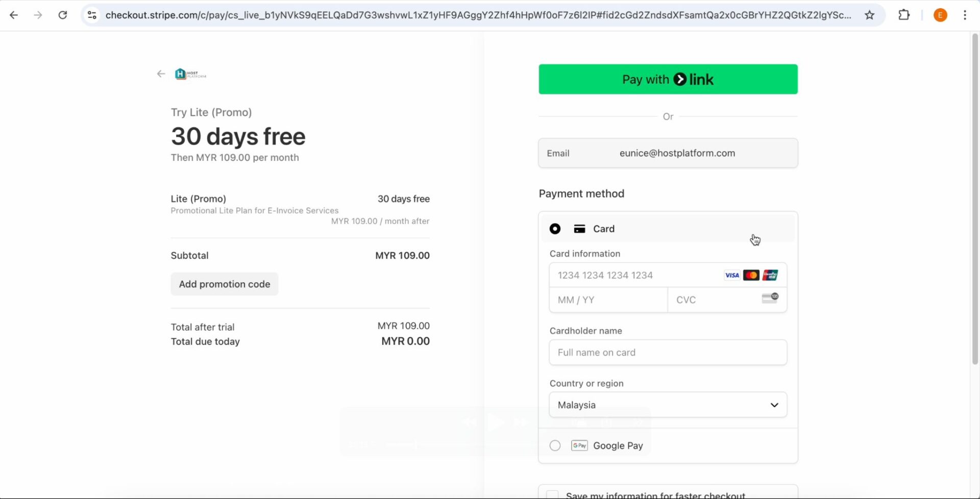Click 'Total after trial' label

click(203, 327)
